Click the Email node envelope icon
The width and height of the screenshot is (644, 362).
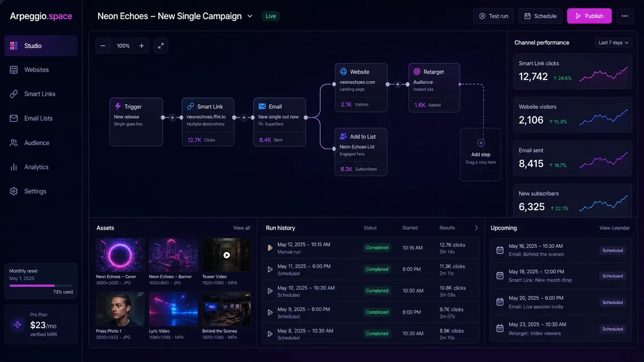point(262,106)
